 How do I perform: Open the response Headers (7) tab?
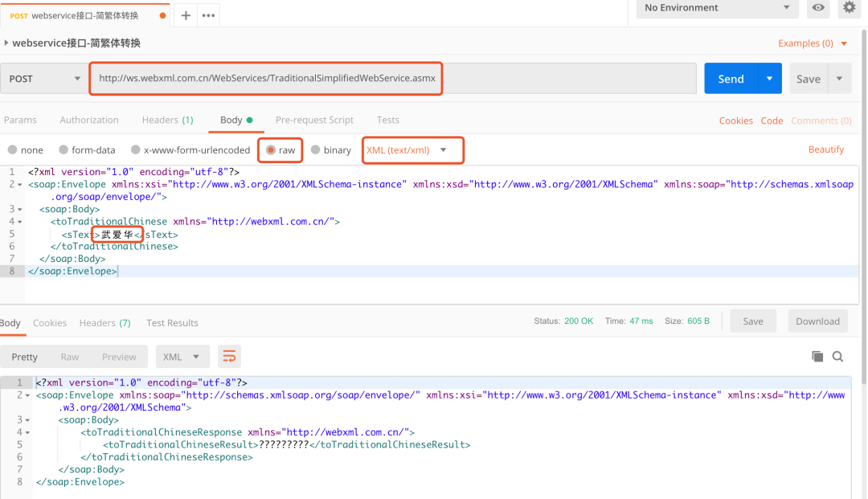105,323
